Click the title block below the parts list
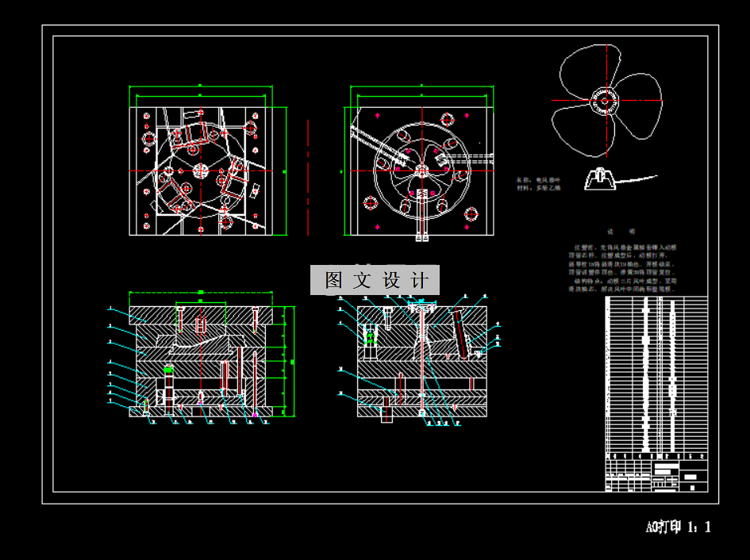 pos(656,476)
